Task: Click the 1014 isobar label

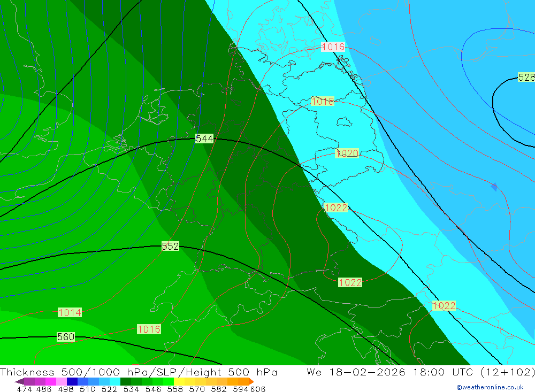Action: click(70, 312)
